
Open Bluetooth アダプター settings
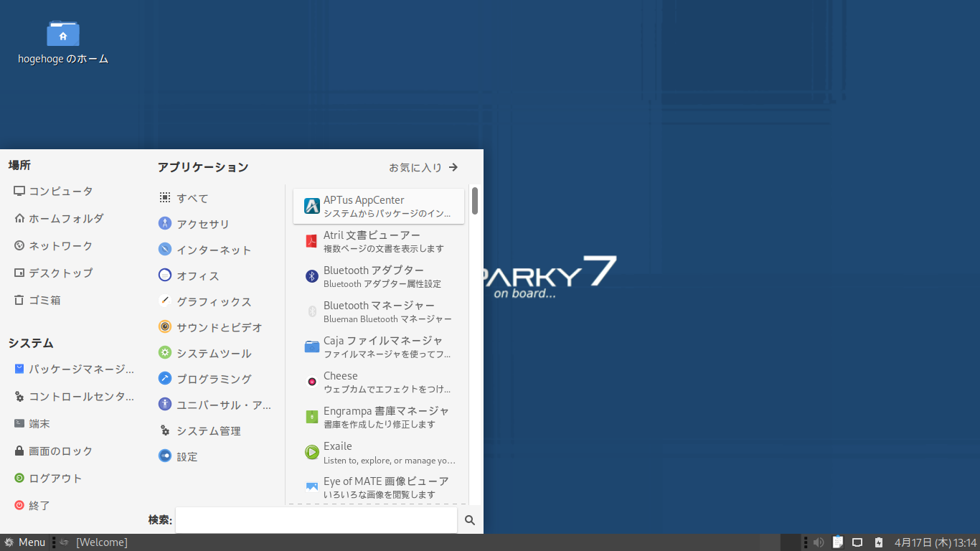coord(379,276)
